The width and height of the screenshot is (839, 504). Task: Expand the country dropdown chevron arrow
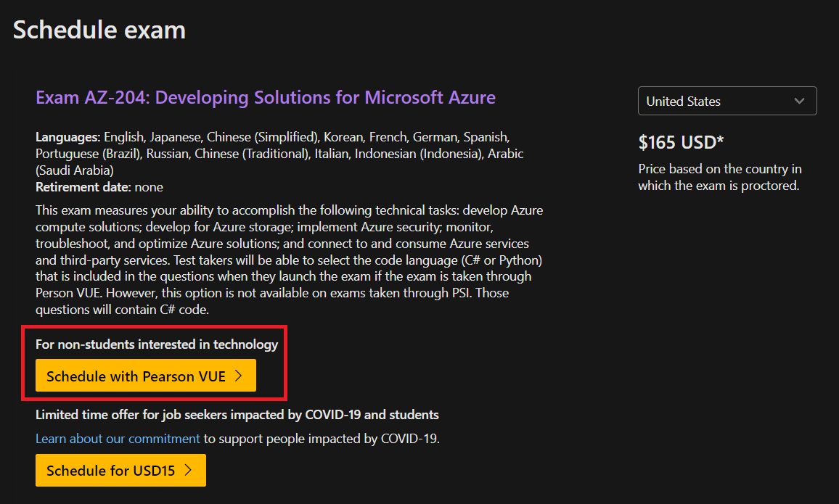click(x=799, y=102)
